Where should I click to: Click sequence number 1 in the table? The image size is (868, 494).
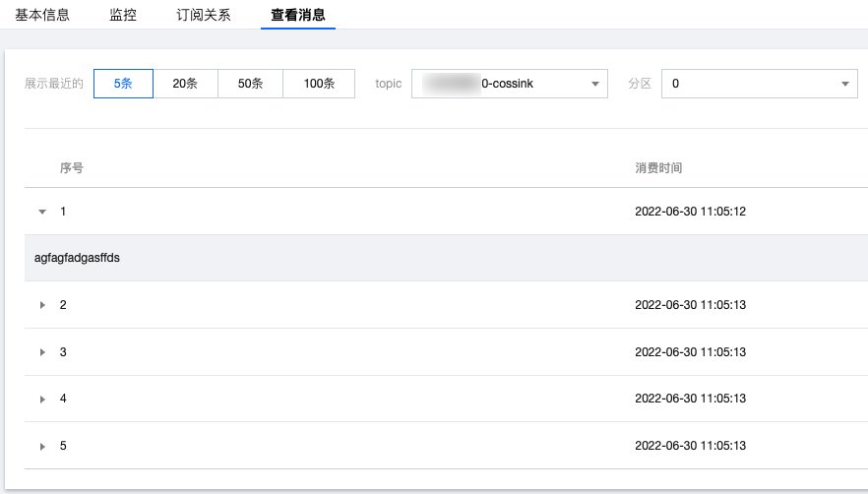point(63,212)
